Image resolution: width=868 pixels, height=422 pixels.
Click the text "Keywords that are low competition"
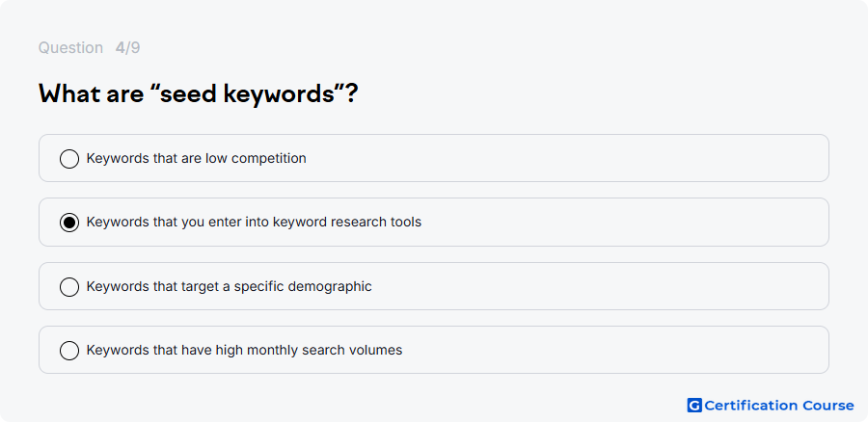[196, 158]
